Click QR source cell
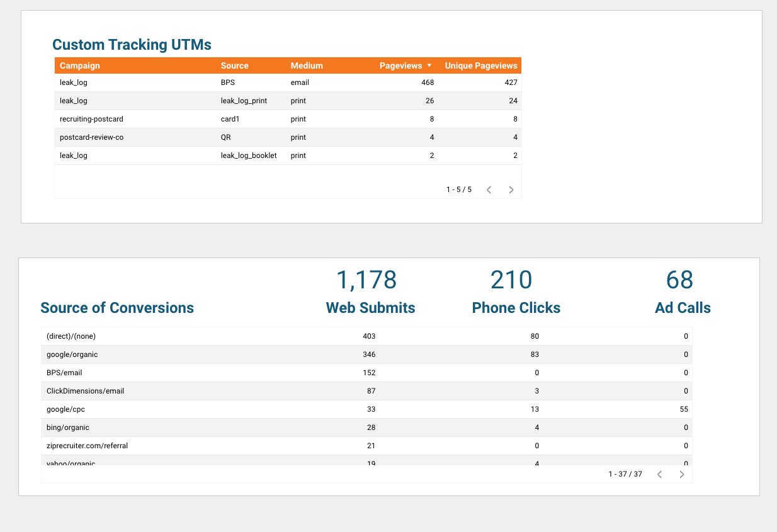Viewport: 777px width, 532px height. [x=227, y=137]
